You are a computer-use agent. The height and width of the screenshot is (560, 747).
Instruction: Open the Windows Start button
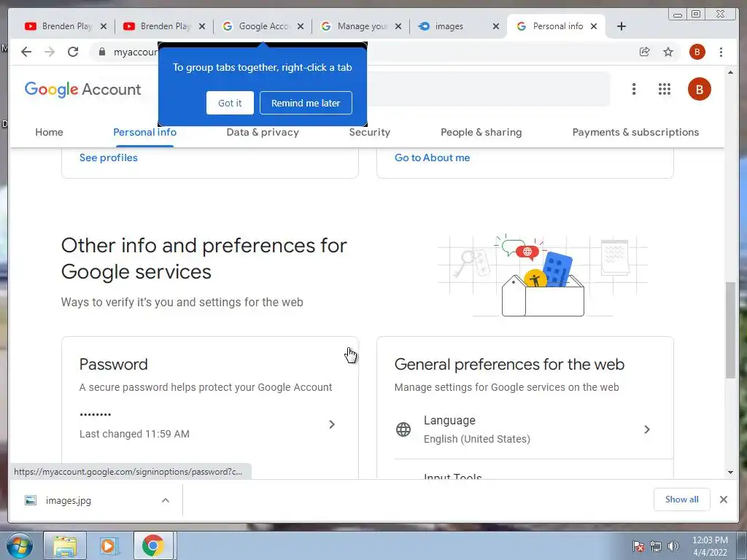(x=19, y=546)
